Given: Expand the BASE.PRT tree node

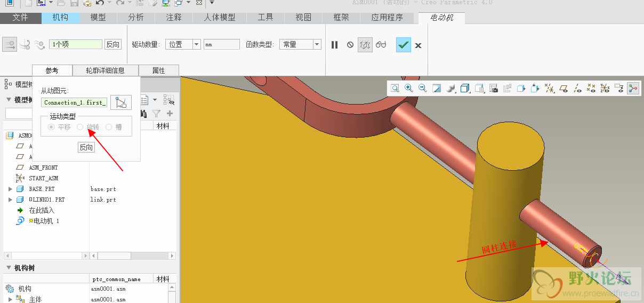Looking at the screenshot, I should tap(10, 189).
